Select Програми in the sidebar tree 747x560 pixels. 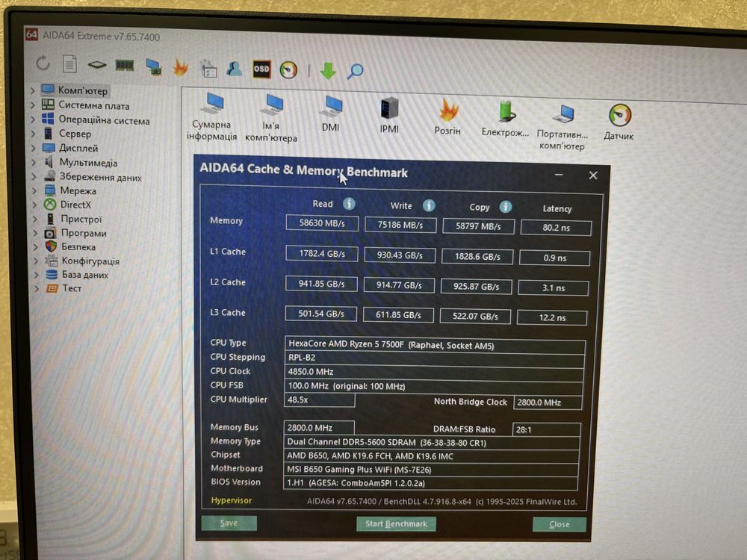click(84, 233)
